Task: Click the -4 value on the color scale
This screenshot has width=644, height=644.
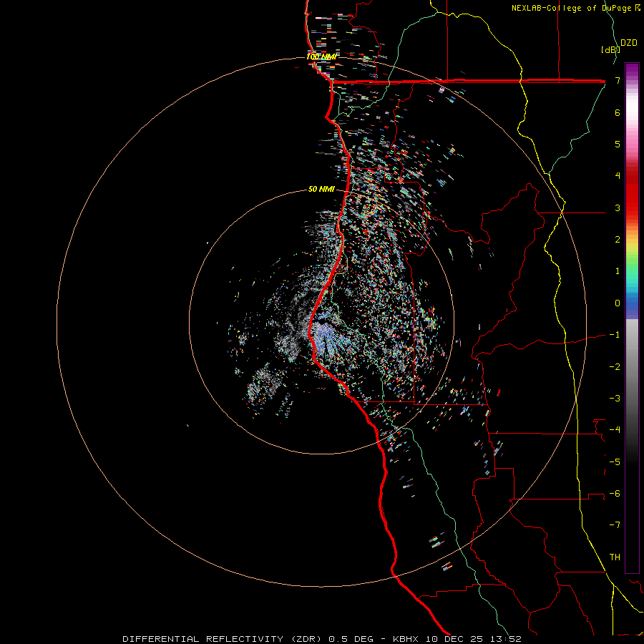Action: point(615,429)
